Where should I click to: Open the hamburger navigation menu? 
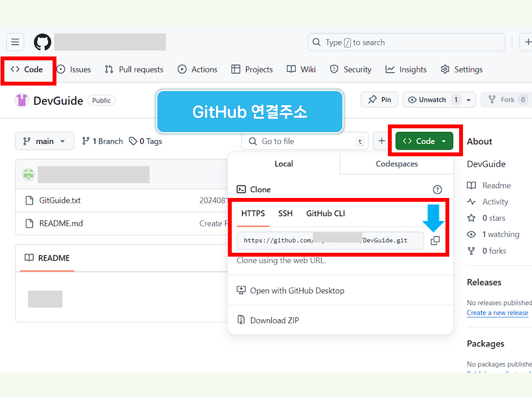(x=15, y=42)
